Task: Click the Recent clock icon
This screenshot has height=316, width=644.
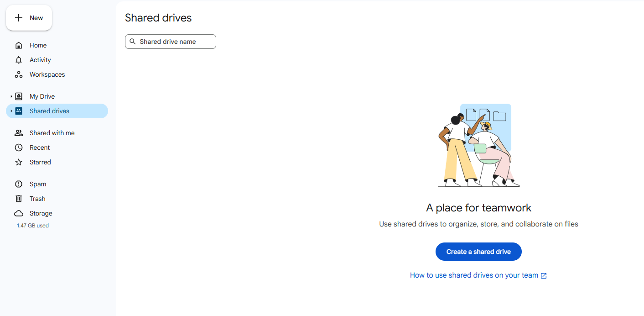Action: click(19, 147)
